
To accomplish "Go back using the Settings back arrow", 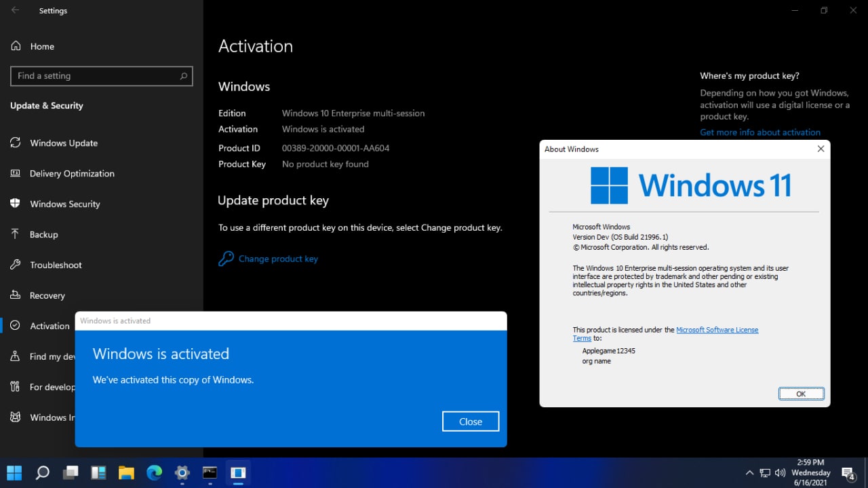I will pyautogui.click(x=15, y=10).
